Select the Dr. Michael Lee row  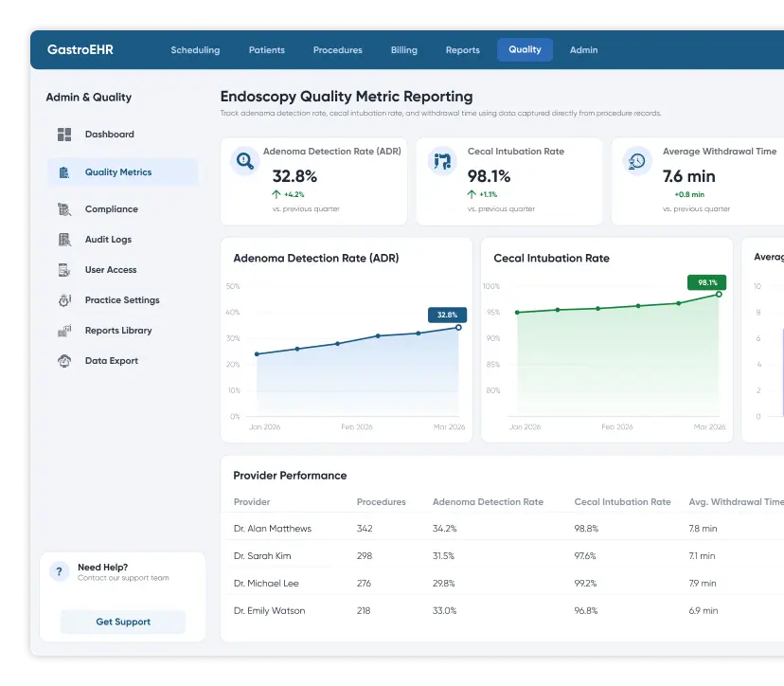pos(502,584)
